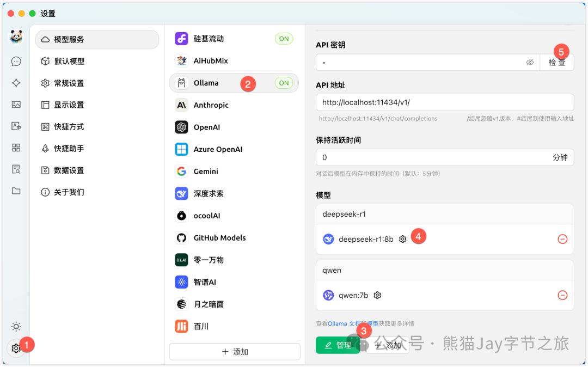The height and width of the screenshot is (367, 588).
Task: Select the 智谱AI provider
Action: pyautogui.click(x=234, y=282)
